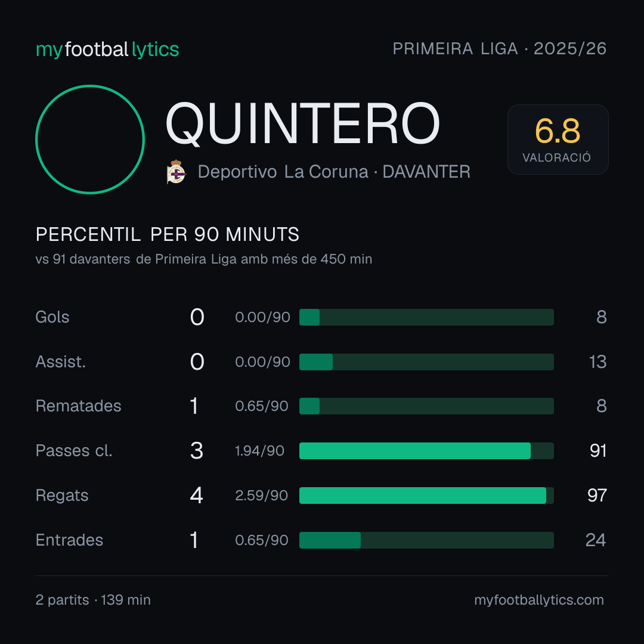Click the Rematades percentile bar

(426, 406)
